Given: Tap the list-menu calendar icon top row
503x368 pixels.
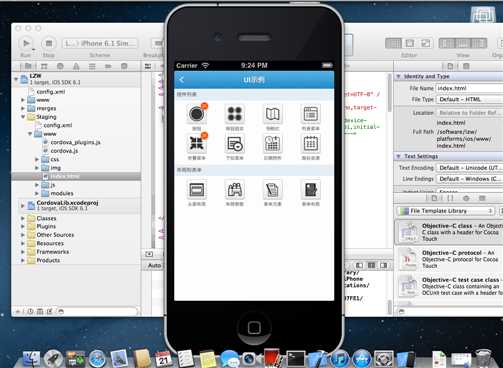Looking at the screenshot, I should (311, 114).
